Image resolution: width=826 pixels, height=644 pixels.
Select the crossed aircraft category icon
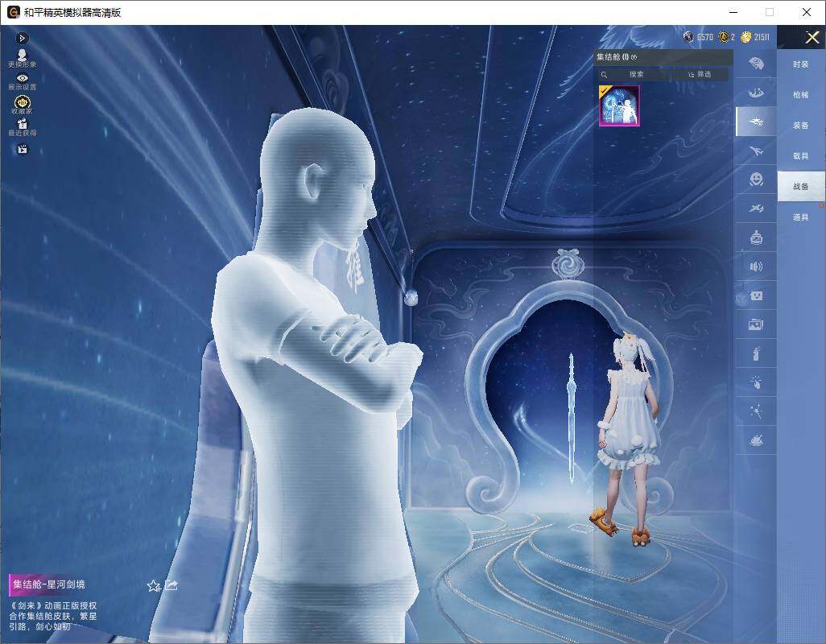coord(756,208)
